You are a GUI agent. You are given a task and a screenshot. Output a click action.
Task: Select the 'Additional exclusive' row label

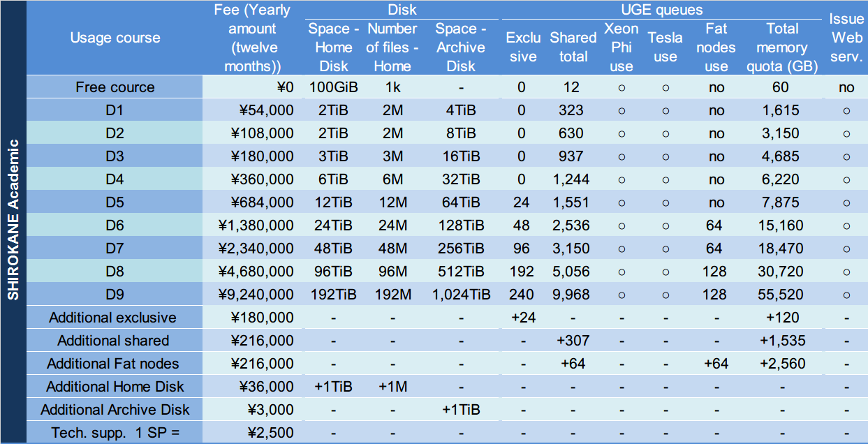click(112, 318)
